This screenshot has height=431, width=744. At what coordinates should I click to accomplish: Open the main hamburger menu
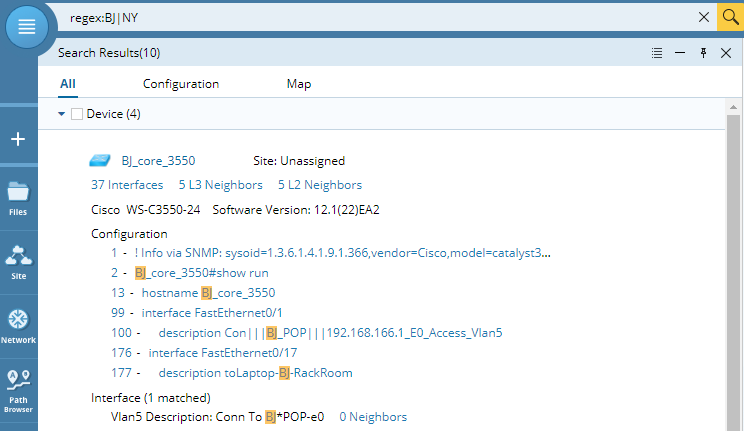(x=27, y=27)
